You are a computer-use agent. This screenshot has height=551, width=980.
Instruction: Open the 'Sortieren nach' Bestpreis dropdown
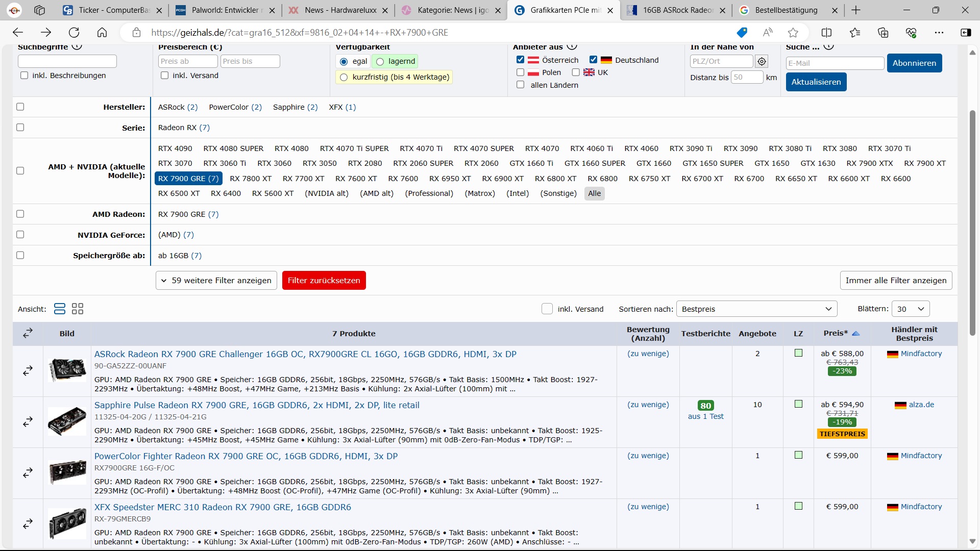click(756, 309)
